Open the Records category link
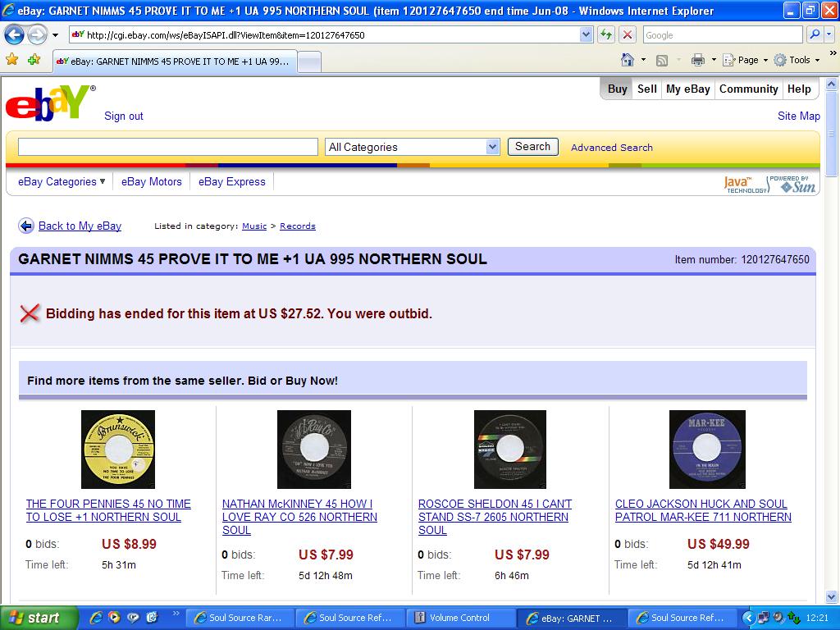Viewport: 840px width, 630px height. [297, 226]
